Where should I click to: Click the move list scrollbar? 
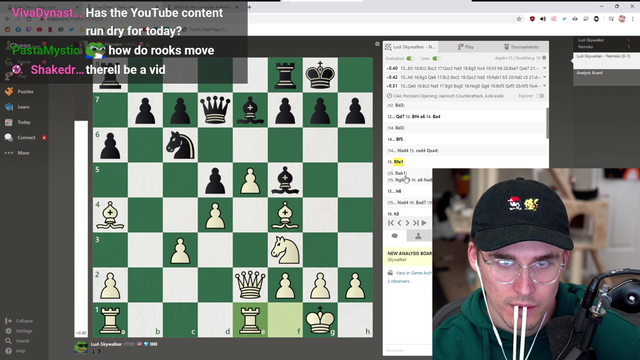coord(547,123)
